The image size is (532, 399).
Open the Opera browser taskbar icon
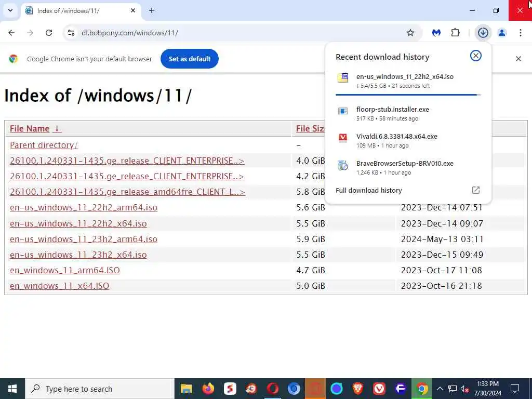pos(272,389)
